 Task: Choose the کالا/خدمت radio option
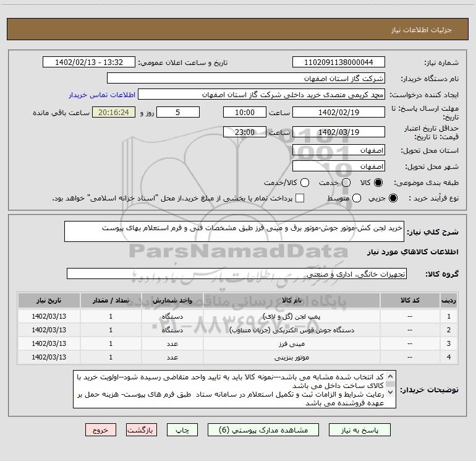(305, 183)
